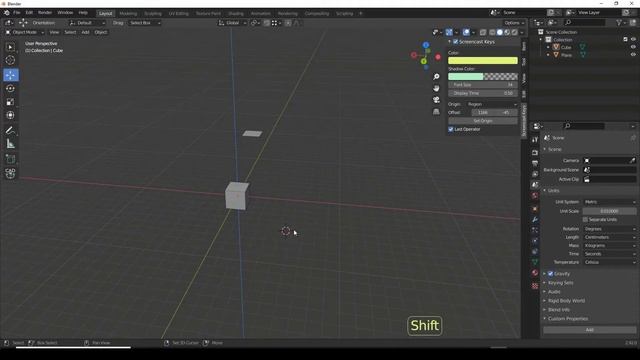Toggle the Gravity checkbox

point(550,274)
